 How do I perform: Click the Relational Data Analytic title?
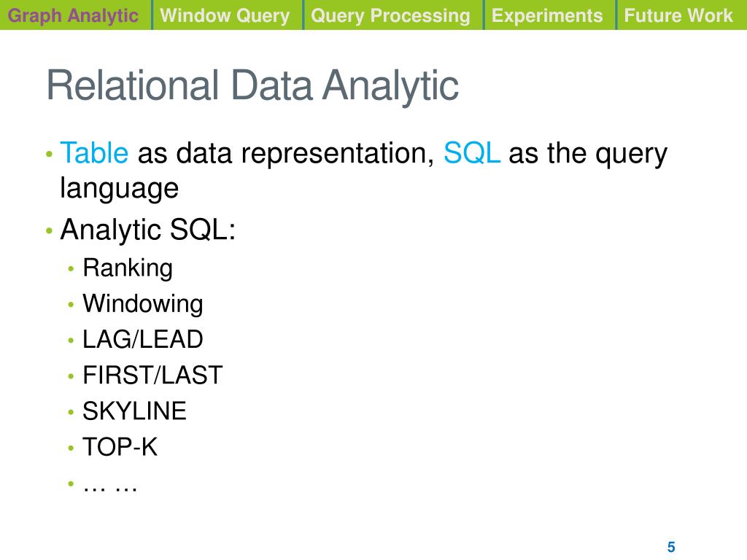pyautogui.click(x=252, y=86)
